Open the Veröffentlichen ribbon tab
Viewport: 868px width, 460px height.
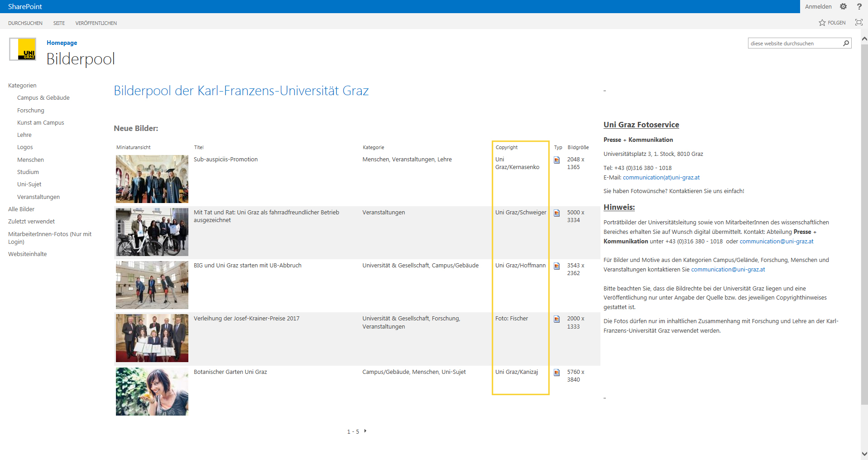[x=96, y=23]
